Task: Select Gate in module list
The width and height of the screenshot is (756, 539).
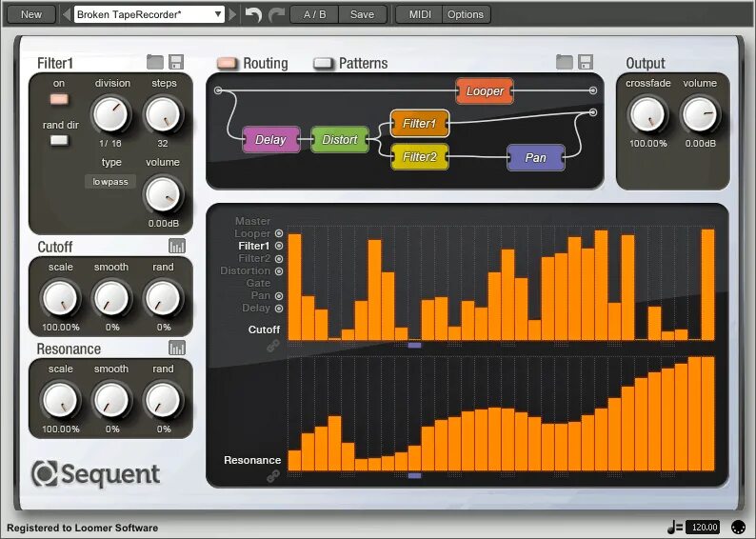Action: pyautogui.click(x=258, y=283)
